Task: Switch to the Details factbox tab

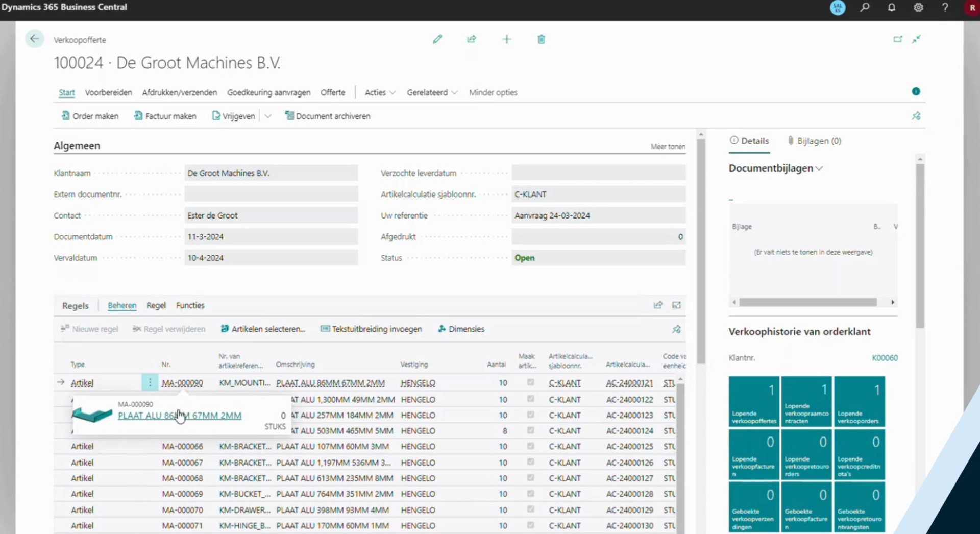Action: point(749,141)
